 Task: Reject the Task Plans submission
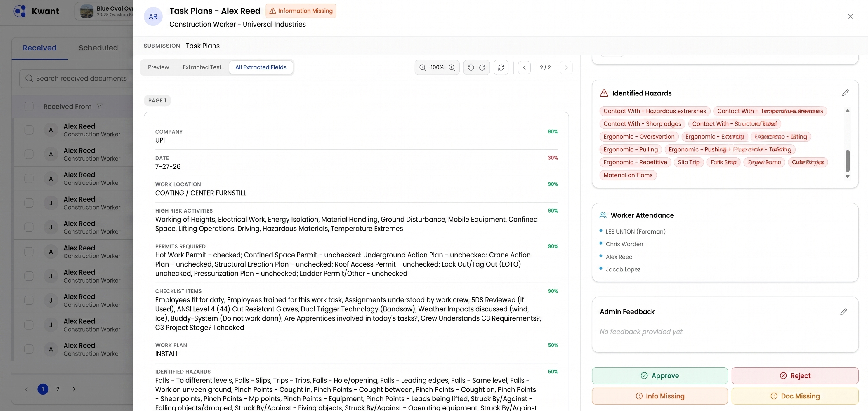point(795,376)
